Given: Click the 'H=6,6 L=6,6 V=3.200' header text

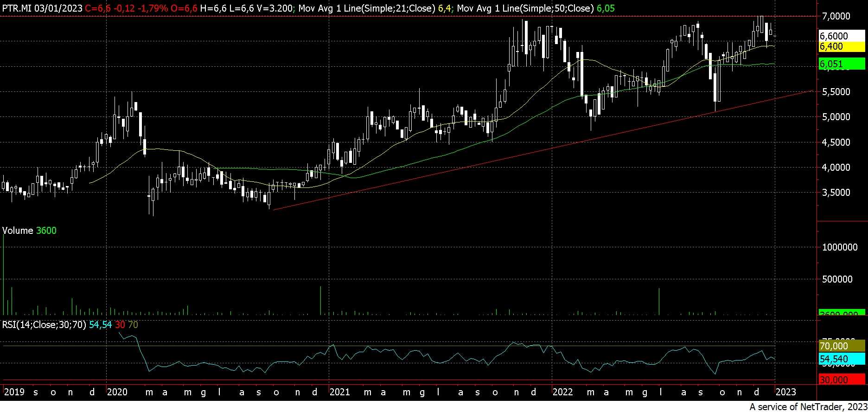Looking at the screenshot, I should pyautogui.click(x=247, y=8).
